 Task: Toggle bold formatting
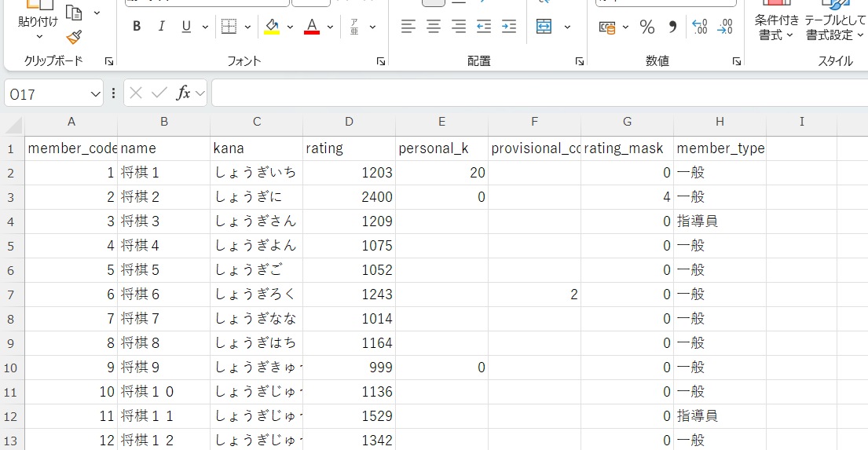[x=137, y=27]
